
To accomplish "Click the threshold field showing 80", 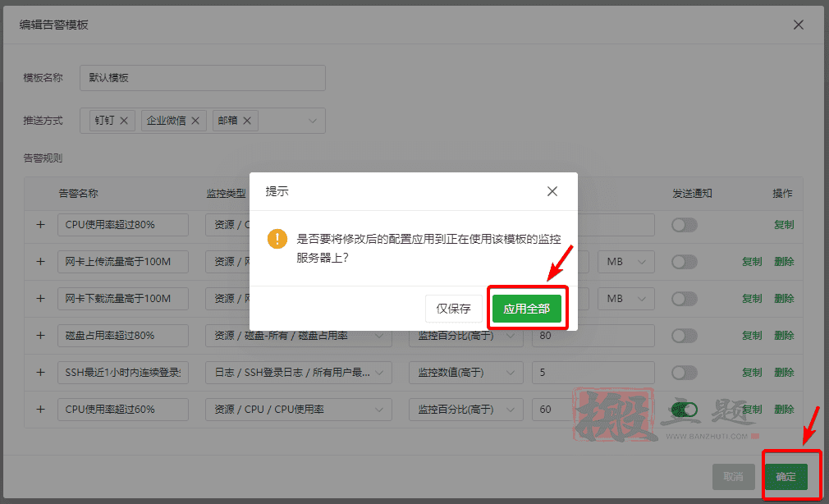I will tap(593, 336).
